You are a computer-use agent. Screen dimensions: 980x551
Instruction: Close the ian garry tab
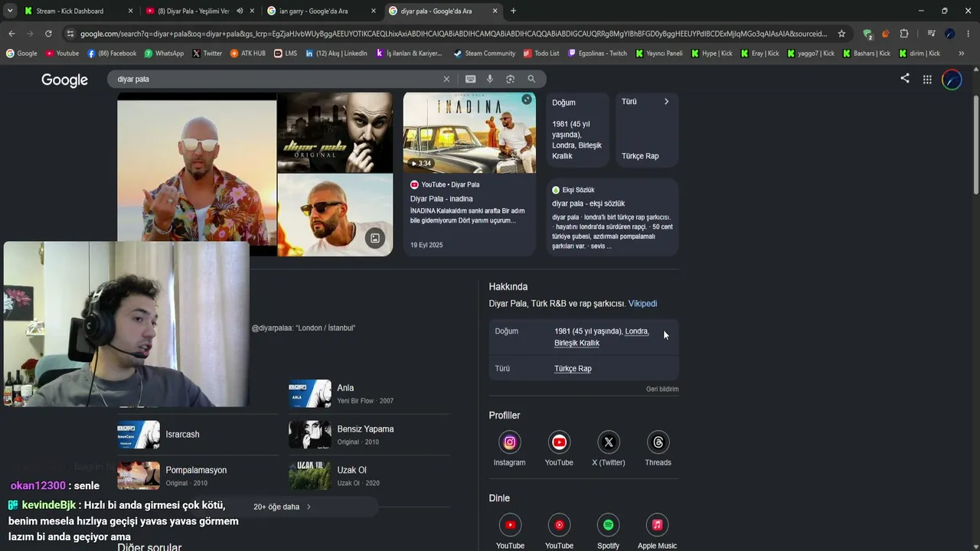(374, 11)
